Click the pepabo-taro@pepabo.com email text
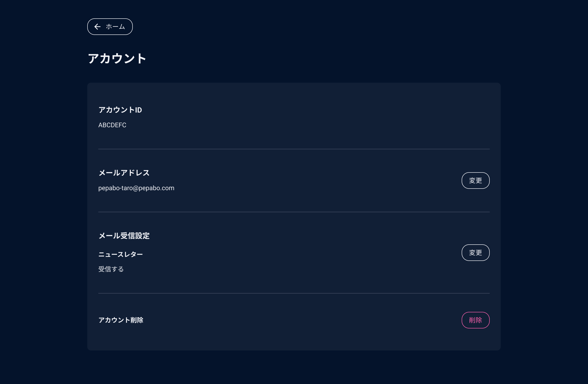The image size is (588, 384). [x=136, y=188]
